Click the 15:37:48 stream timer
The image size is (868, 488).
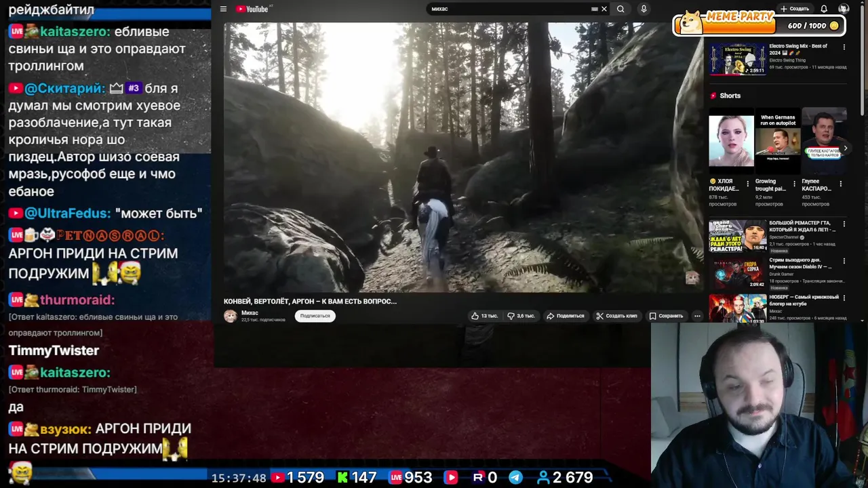pos(239,478)
